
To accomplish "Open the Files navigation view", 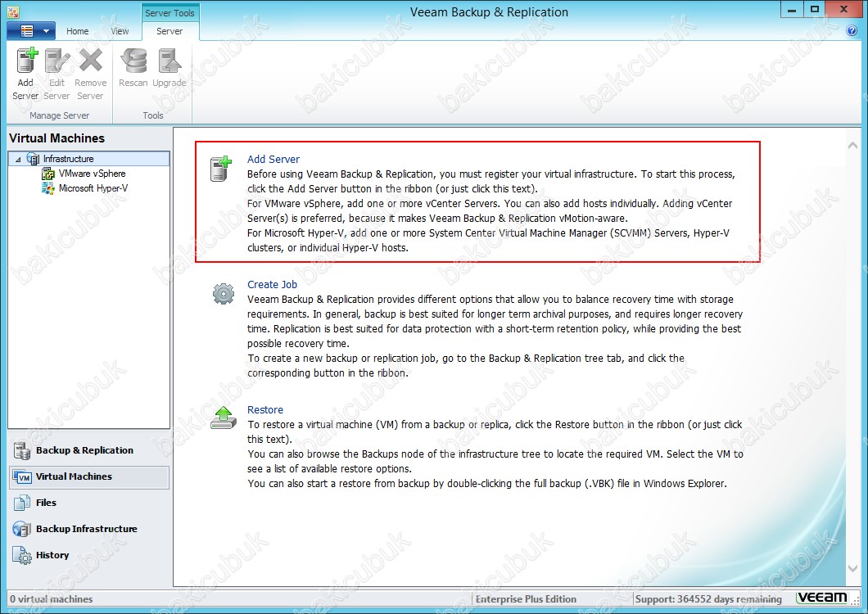I will (89, 503).
